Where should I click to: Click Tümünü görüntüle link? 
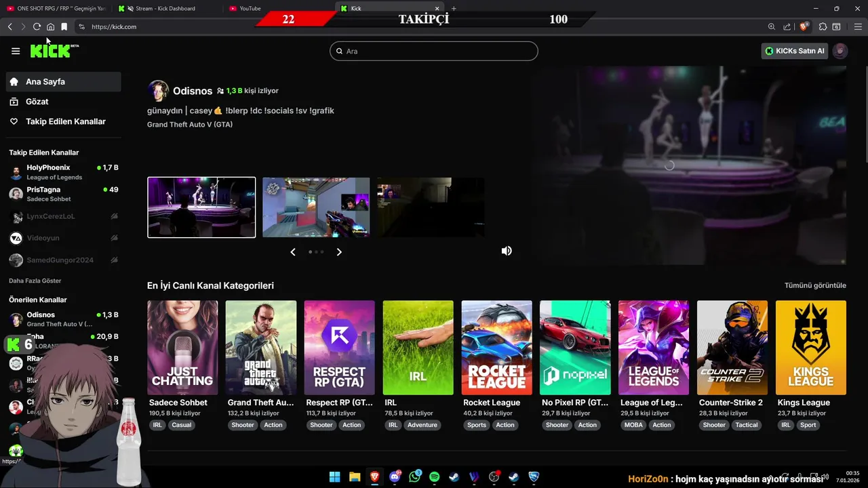coord(815,285)
